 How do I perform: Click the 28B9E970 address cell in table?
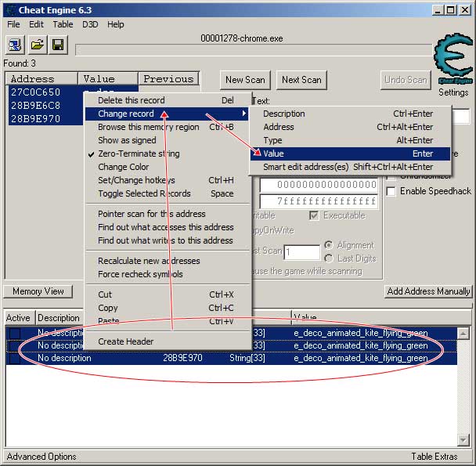pyautogui.click(x=182, y=358)
